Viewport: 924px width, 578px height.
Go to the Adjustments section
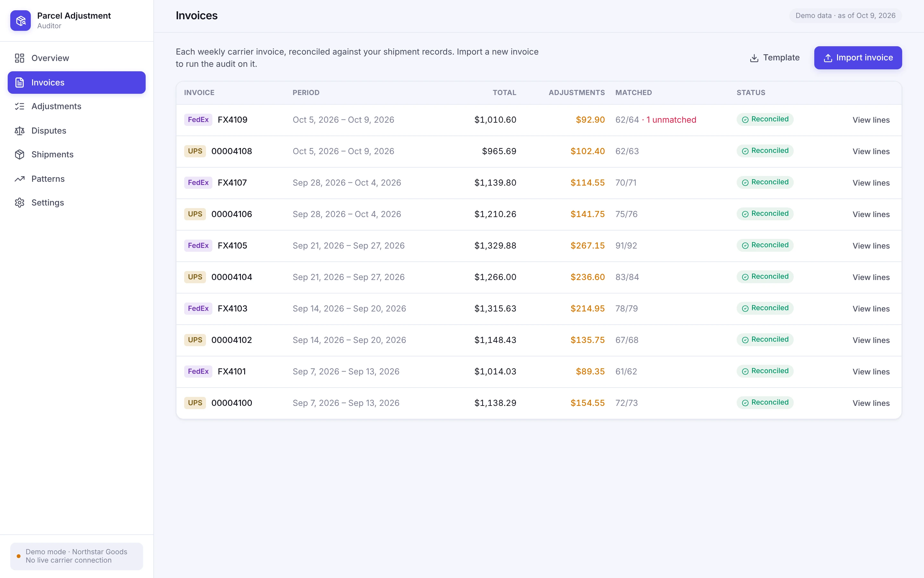(x=76, y=106)
